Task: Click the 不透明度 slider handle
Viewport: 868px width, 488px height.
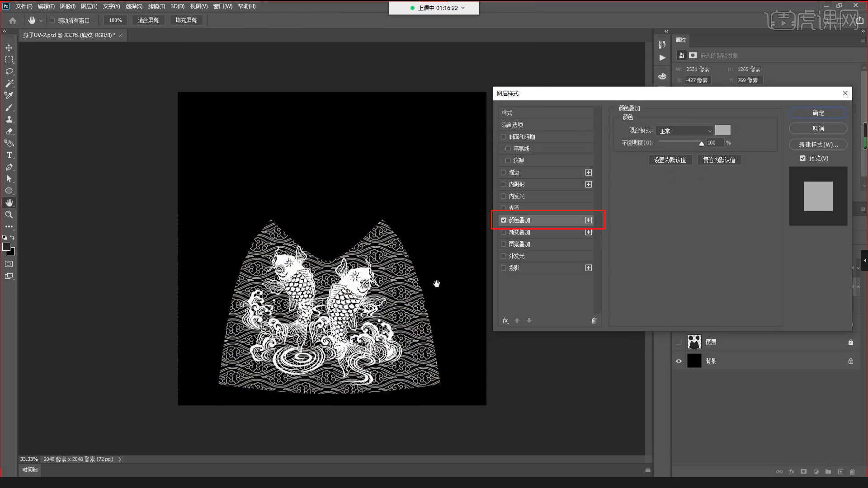Action: 701,144
